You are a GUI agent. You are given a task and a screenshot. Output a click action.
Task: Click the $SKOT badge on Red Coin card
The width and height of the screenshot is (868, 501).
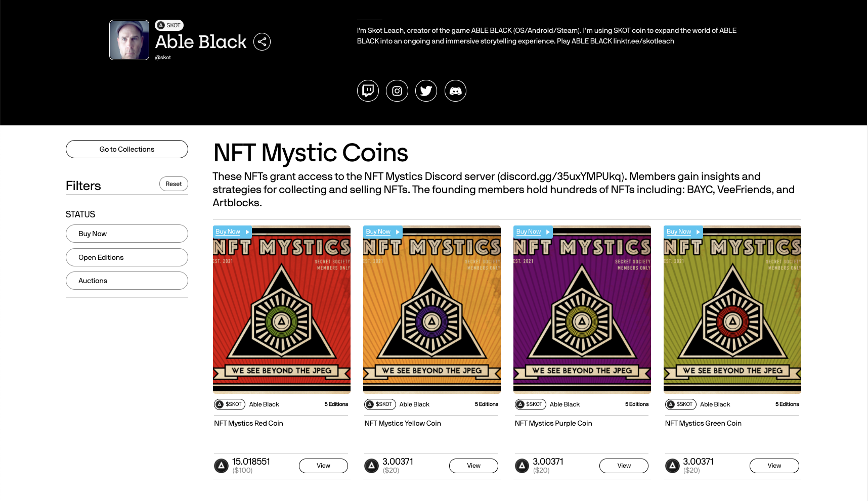tap(230, 404)
